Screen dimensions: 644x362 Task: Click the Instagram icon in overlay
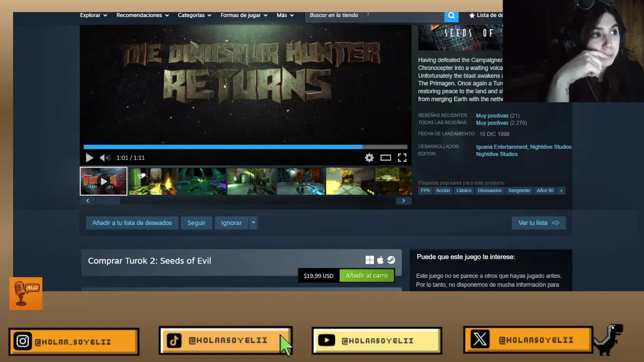click(x=23, y=341)
